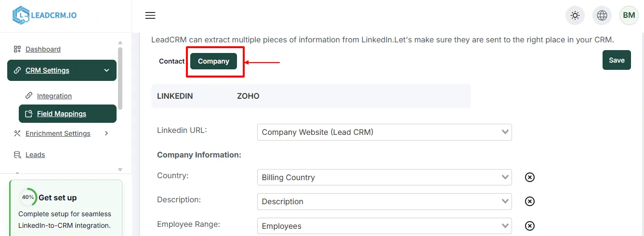
Task: Open language selector globe icon
Action: pyautogui.click(x=602, y=15)
